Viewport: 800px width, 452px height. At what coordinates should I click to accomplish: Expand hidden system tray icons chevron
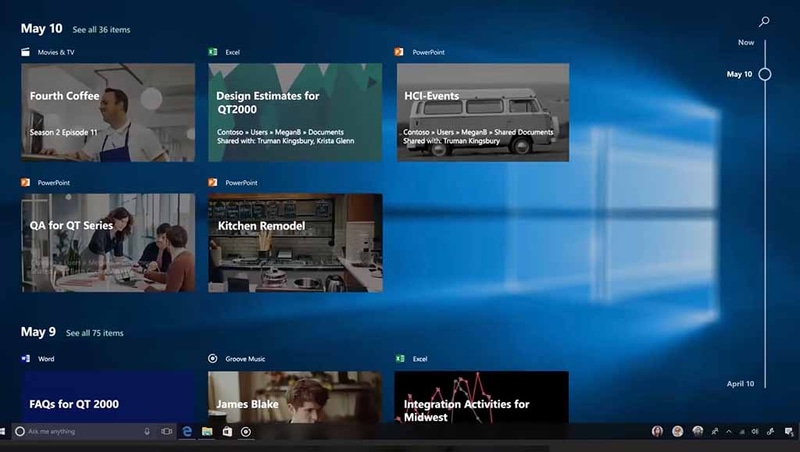coord(729,432)
